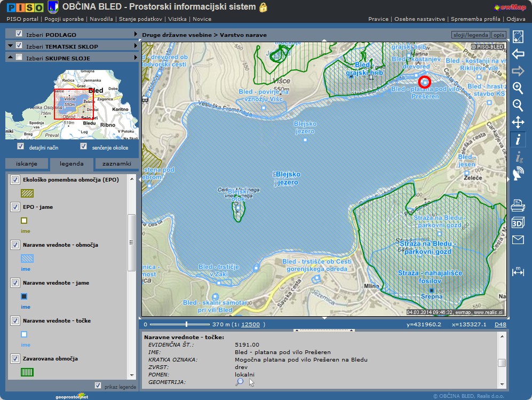Switch to the 'iskanje' tab
532x400 pixels.
coord(26,164)
